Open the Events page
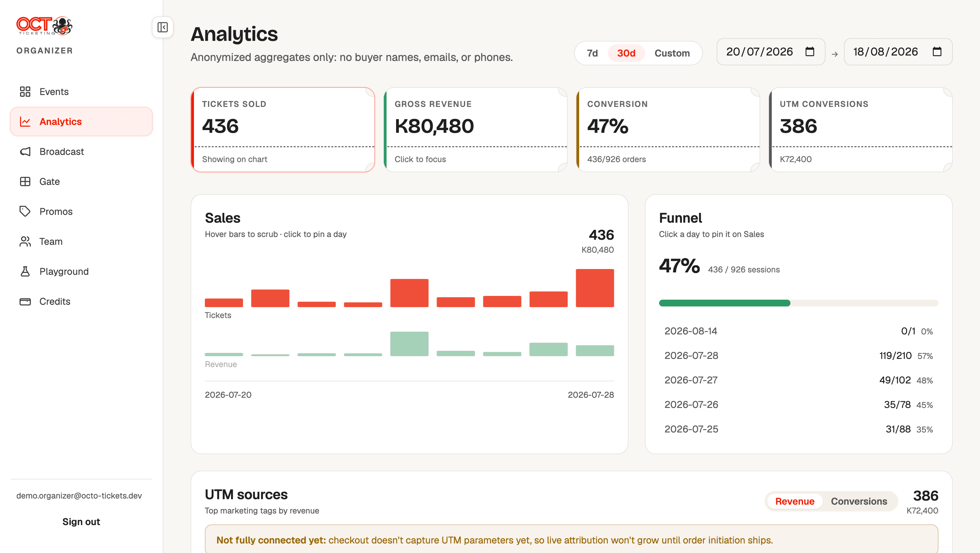 click(x=81, y=92)
